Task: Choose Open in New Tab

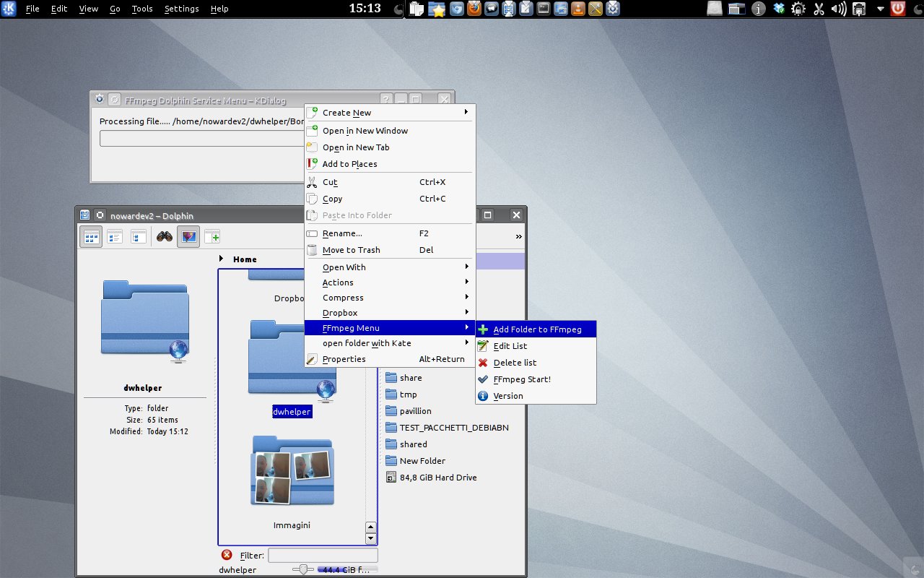Action: 390,147
